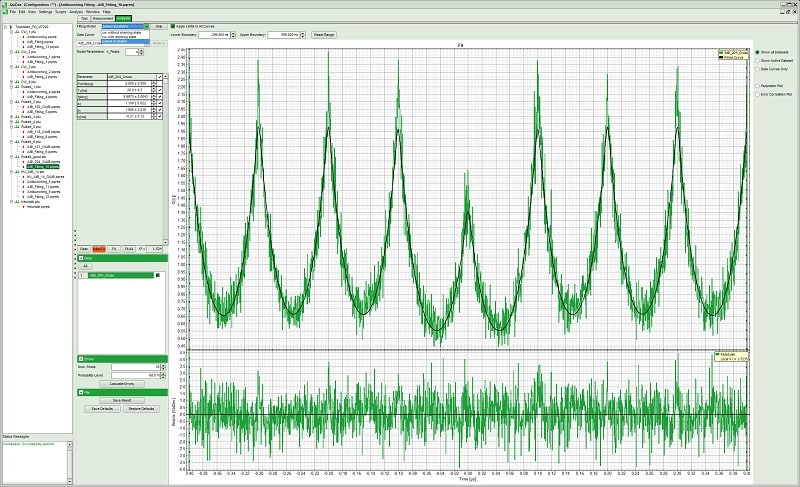This screenshot has height=487, width=800.
Task: Click the green AtB_204_Cross dataset color square
Action: (x=157, y=275)
